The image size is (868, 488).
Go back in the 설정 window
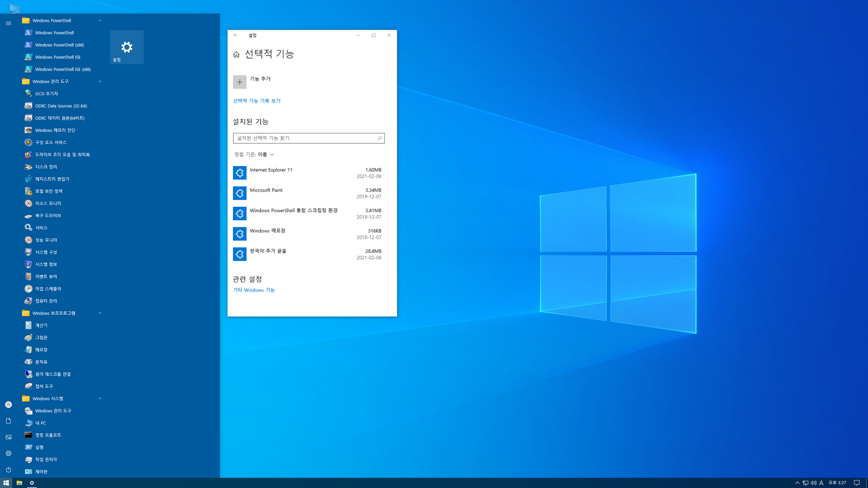pos(236,35)
